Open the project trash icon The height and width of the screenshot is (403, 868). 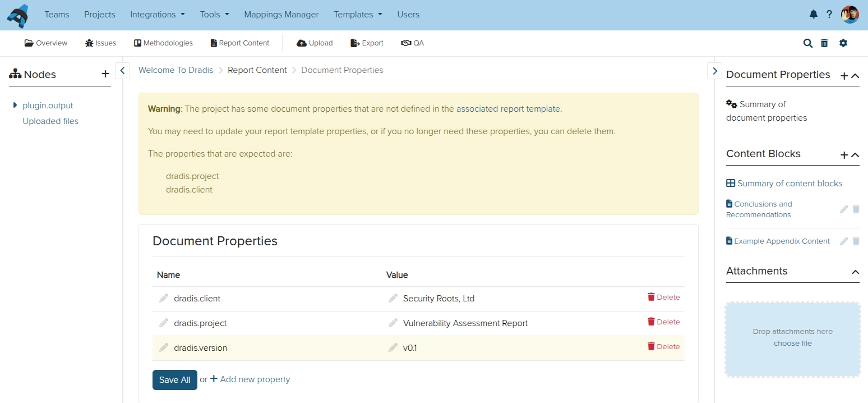(x=824, y=43)
